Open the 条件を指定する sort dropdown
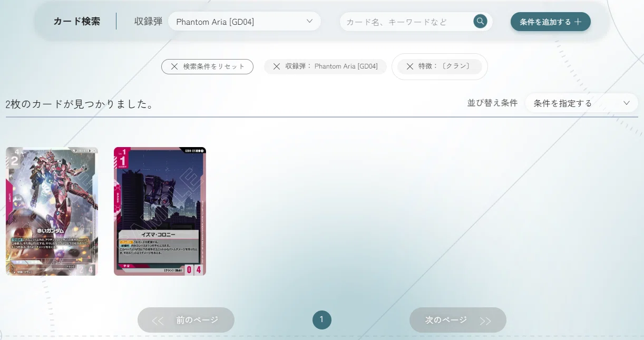The width and height of the screenshot is (644, 340). (582, 103)
